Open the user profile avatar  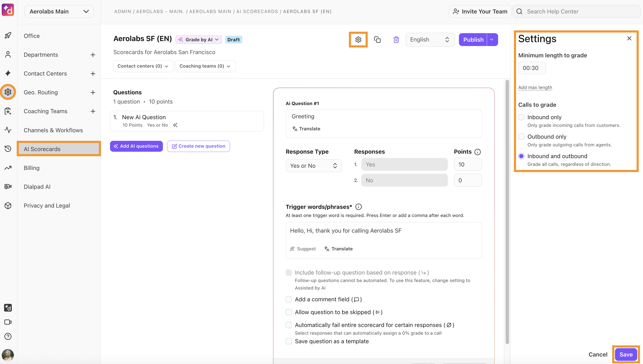pos(8,355)
